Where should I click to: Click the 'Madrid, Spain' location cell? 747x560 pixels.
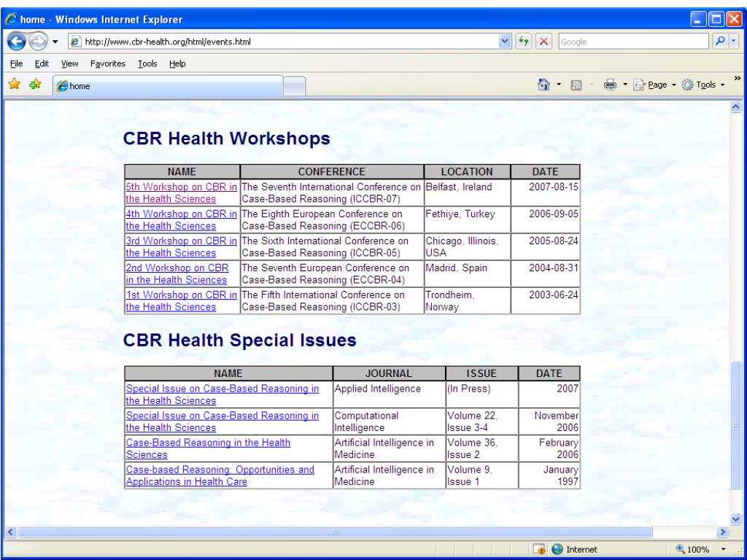467,273
